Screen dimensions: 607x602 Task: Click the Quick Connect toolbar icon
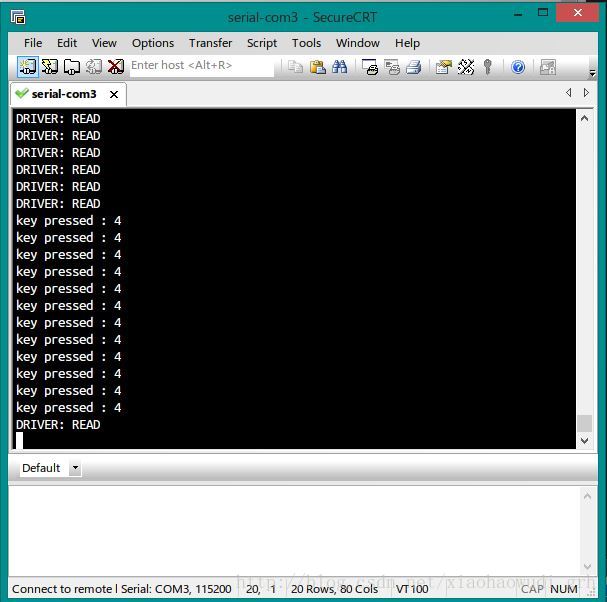(x=50, y=67)
